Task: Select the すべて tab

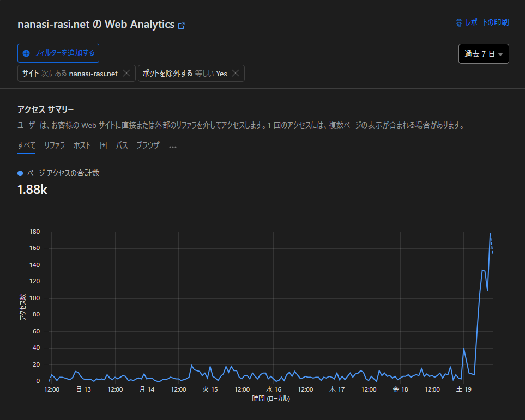Action: 26,145
